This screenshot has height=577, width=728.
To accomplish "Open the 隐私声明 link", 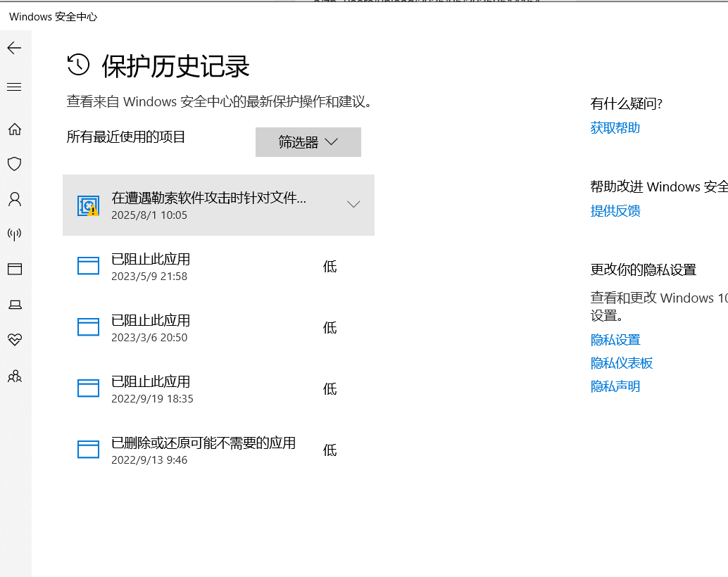I will pos(615,386).
